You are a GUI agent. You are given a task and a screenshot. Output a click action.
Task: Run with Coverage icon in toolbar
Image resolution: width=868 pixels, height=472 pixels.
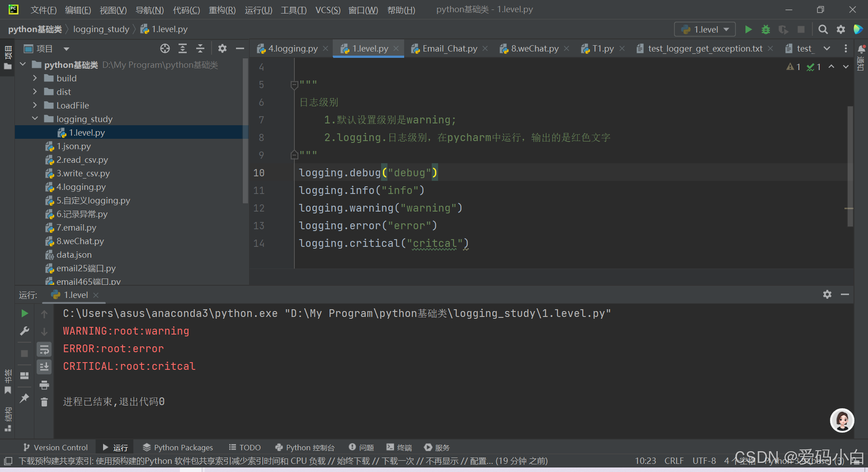coord(783,29)
